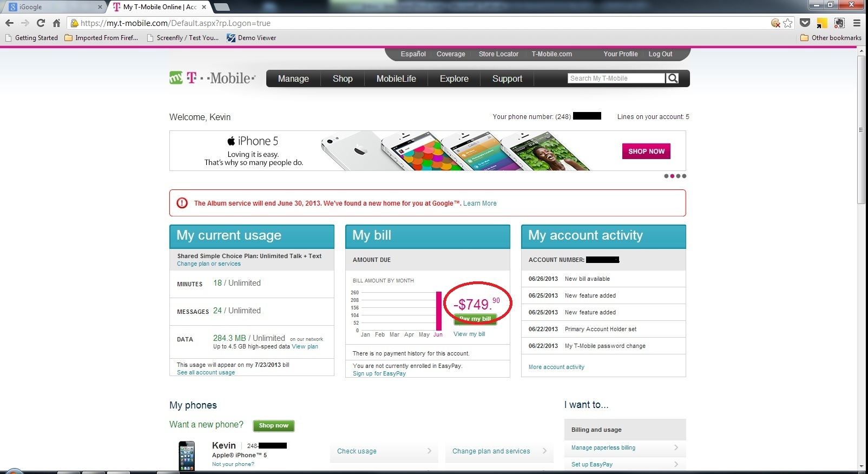Image resolution: width=868 pixels, height=474 pixels.
Task: Click the View my bill link
Action: [469, 334]
